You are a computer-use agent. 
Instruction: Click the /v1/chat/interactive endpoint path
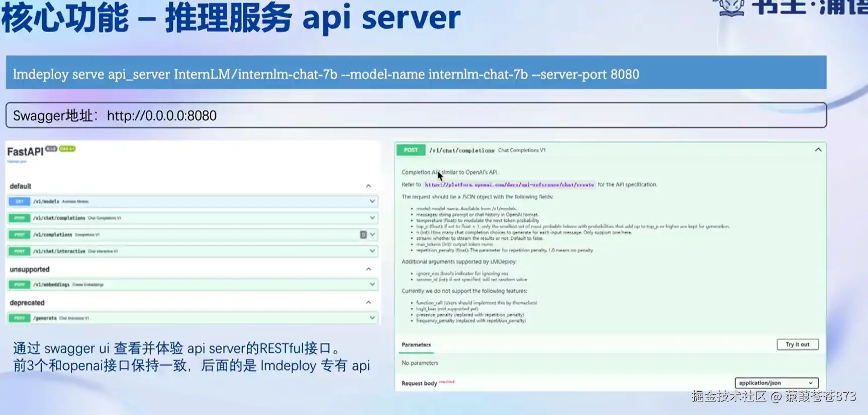pyautogui.click(x=59, y=251)
